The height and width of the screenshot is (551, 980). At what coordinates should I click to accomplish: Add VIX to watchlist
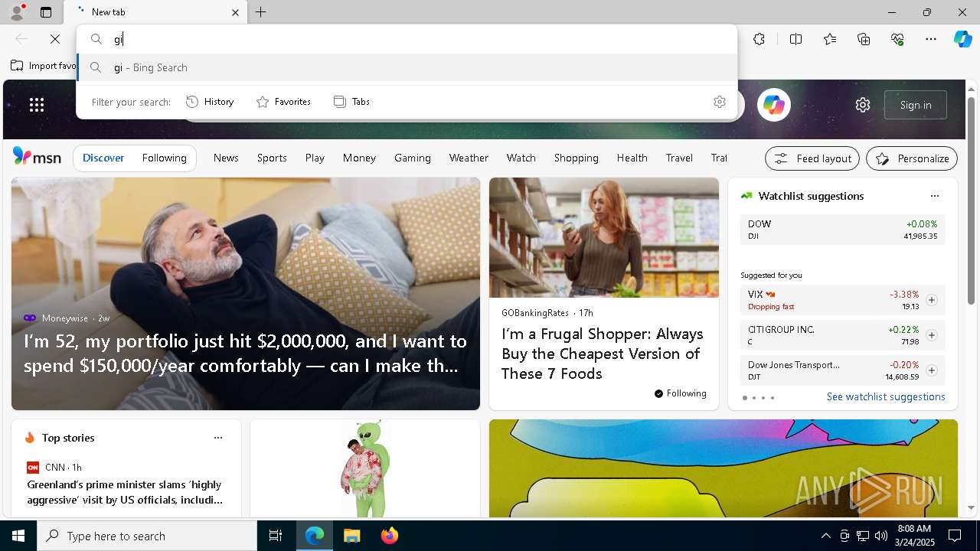pos(932,300)
